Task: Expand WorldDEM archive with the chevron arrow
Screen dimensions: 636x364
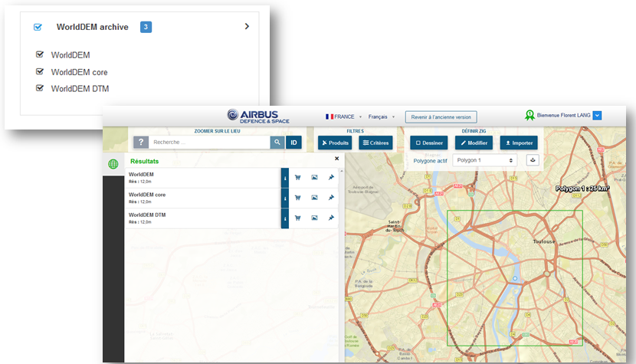Action: click(247, 26)
